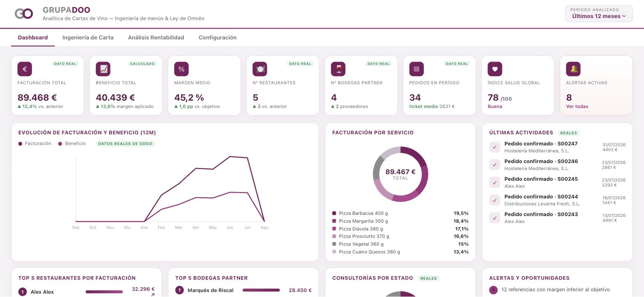Click the Ver todas alerts link
Viewport: 644px width, 297px height.
(577, 106)
